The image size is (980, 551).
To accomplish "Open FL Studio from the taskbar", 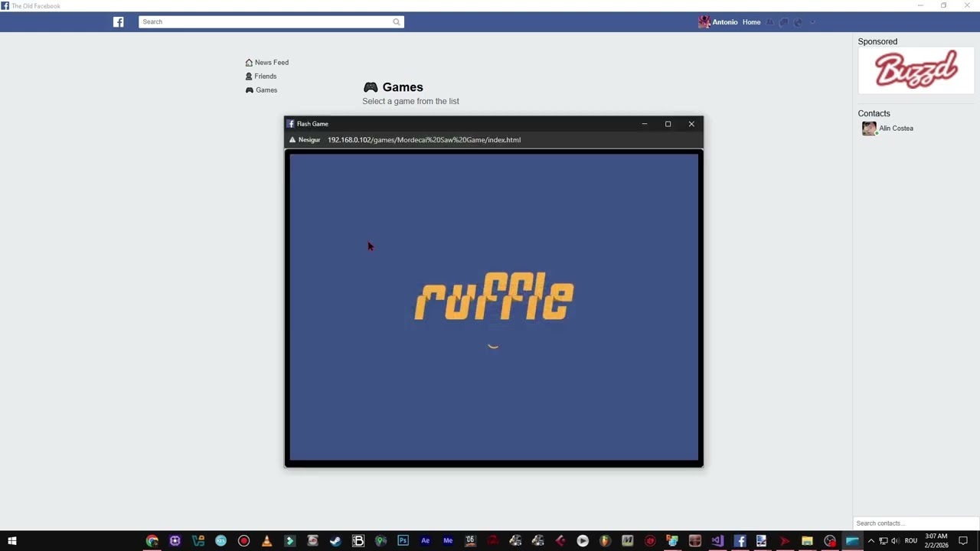I will click(x=605, y=541).
